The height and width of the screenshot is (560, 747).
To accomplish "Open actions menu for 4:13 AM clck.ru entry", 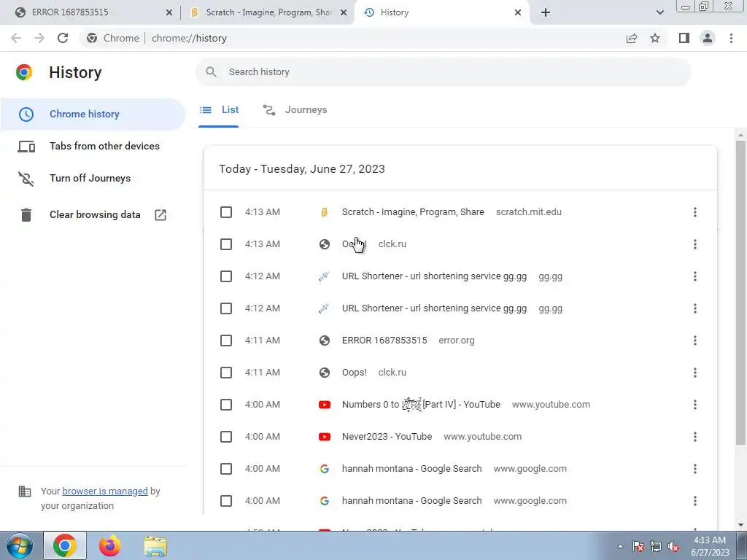I will click(x=695, y=244).
